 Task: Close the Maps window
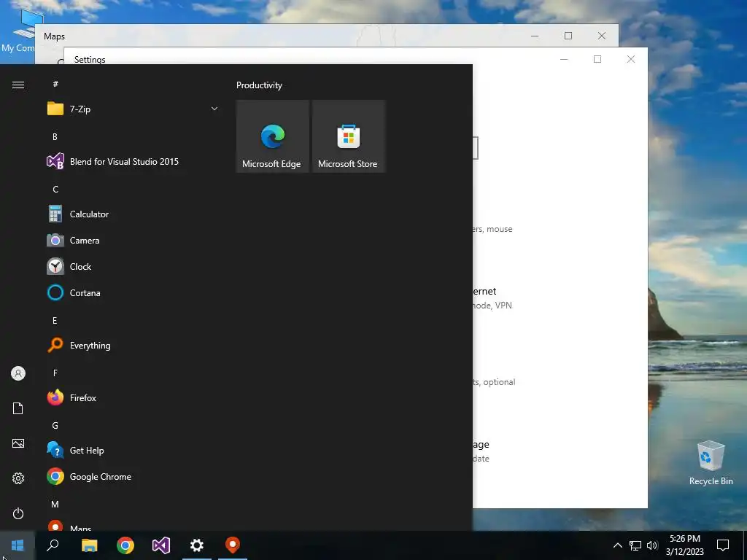tap(602, 36)
